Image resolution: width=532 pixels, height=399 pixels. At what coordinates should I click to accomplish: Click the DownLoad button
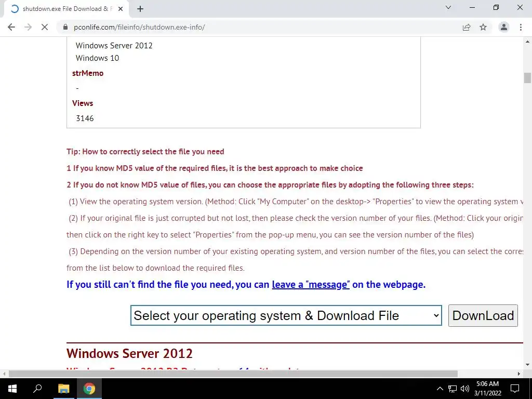(483, 315)
